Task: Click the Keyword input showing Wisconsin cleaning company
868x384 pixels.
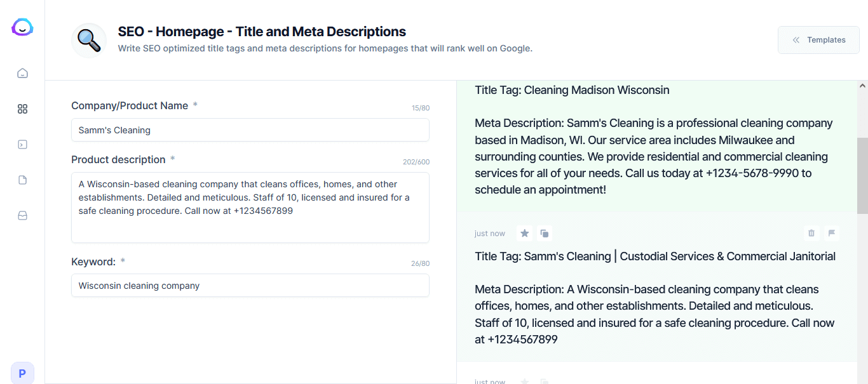Action: click(x=250, y=286)
